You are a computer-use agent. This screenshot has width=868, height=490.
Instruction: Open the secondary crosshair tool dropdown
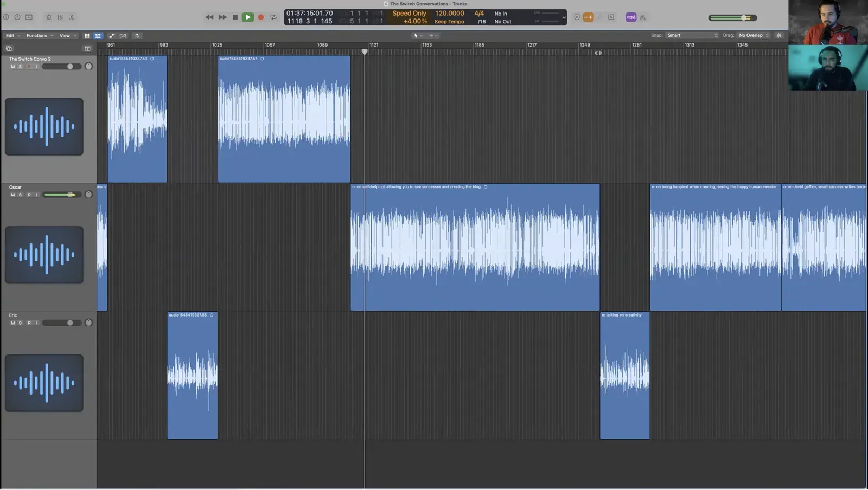pyautogui.click(x=433, y=36)
